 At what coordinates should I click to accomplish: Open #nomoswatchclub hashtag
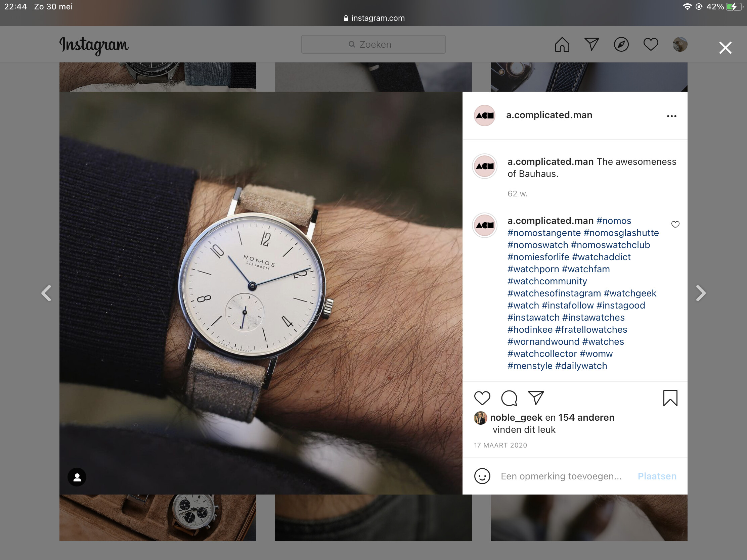(x=610, y=245)
